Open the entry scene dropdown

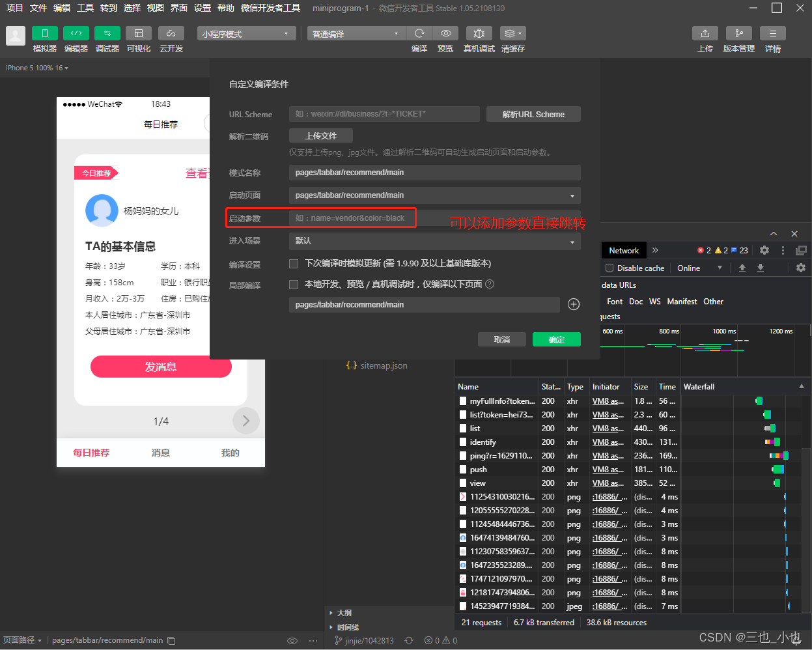434,241
